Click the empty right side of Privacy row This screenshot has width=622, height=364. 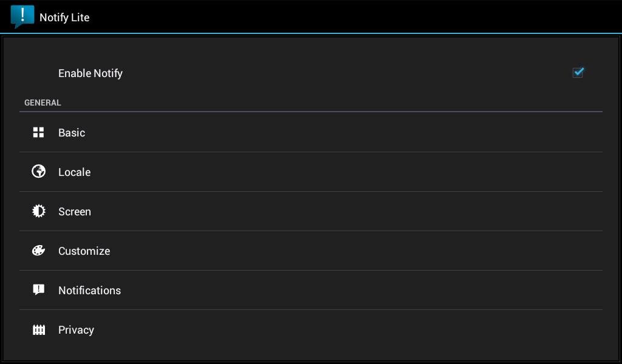(425, 330)
